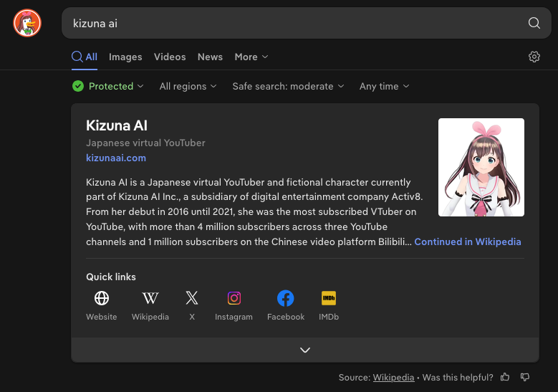The height and width of the screenshot is (392, 558).
Task: Switch to the Videos tab
Action: [170, 57]
